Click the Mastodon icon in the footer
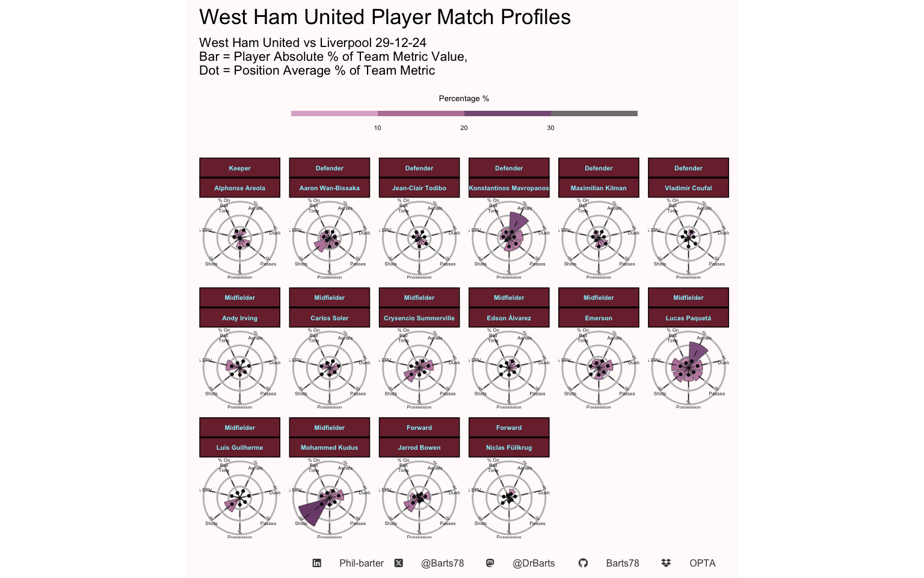 pyautogui.click(x=490, y=563)
